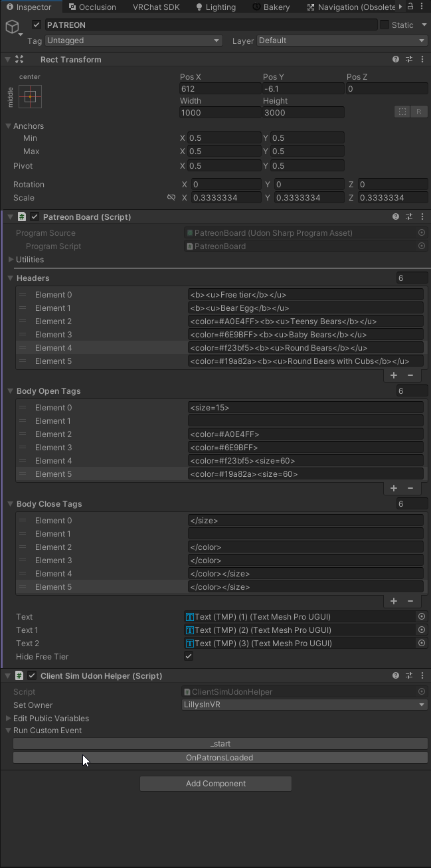The image size is (431, 868).
Task: Toggle the scale constrain proportions link icon
Action: pyautogui.click(x=171, y=198)
